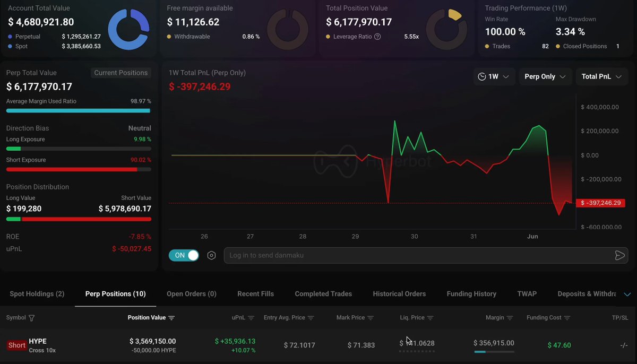Open the Open Orders (0) tab

click(192, 294)
